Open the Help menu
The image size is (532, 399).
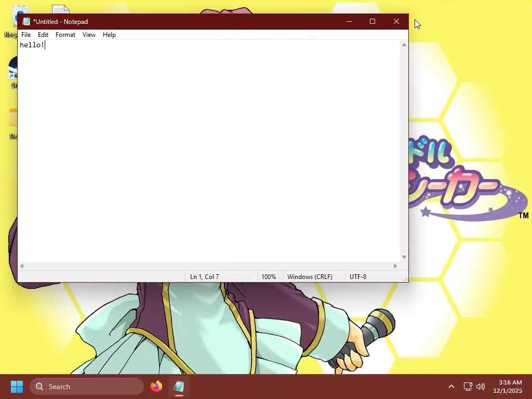[109, 35]
